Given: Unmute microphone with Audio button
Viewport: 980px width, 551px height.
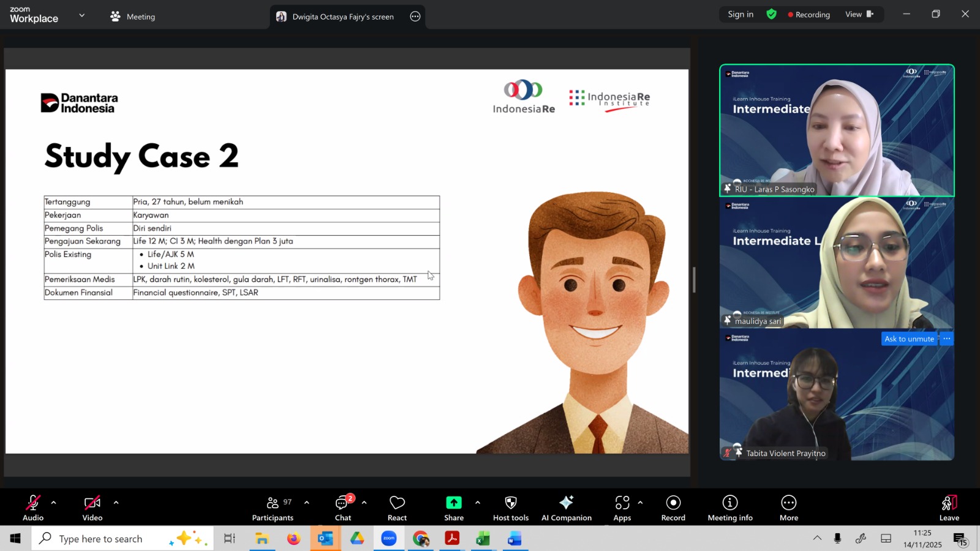Looking at the screenshot, I should (33, 503).
